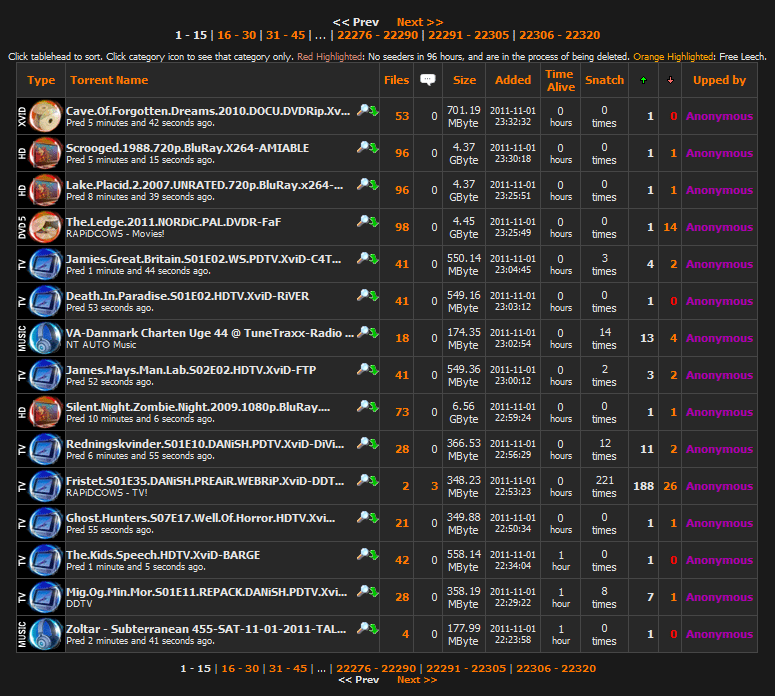This screenshot has width=775, height=696.
Task: Go to Next page using top Next >> link
Action: (x=420, y=22)
